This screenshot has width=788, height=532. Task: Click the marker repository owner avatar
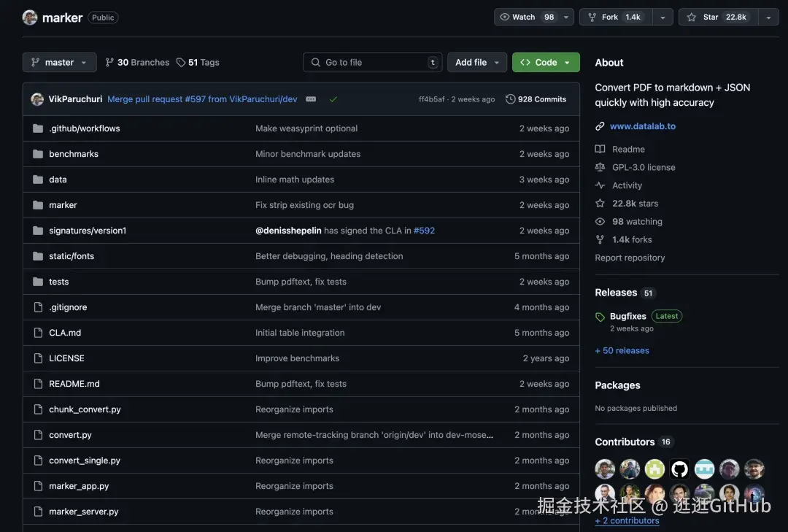(x=30, y=17)
